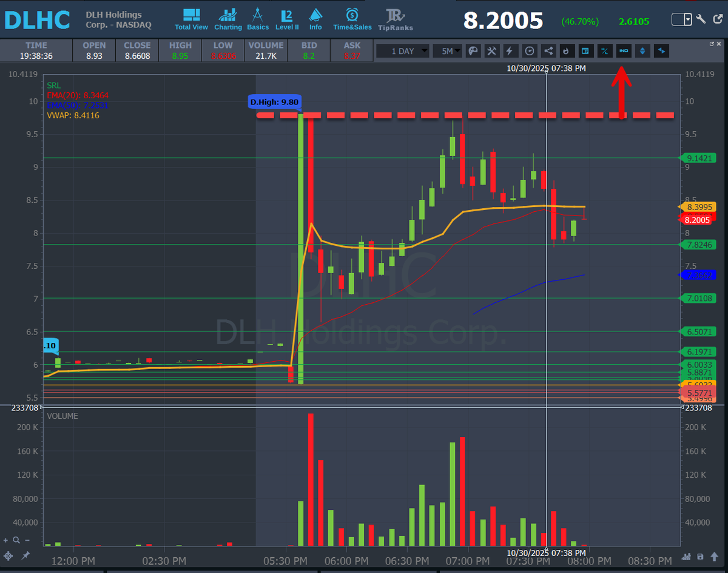Image resolution: width=728 pixels, height=573 pixels.
Task: Open the color palette chart settings
Action: 473,51
